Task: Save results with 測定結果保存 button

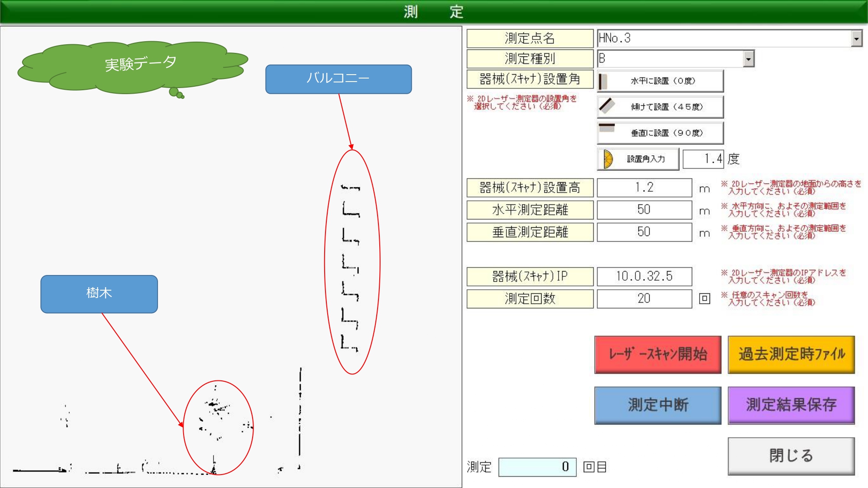Action: [x=791, y=405]
